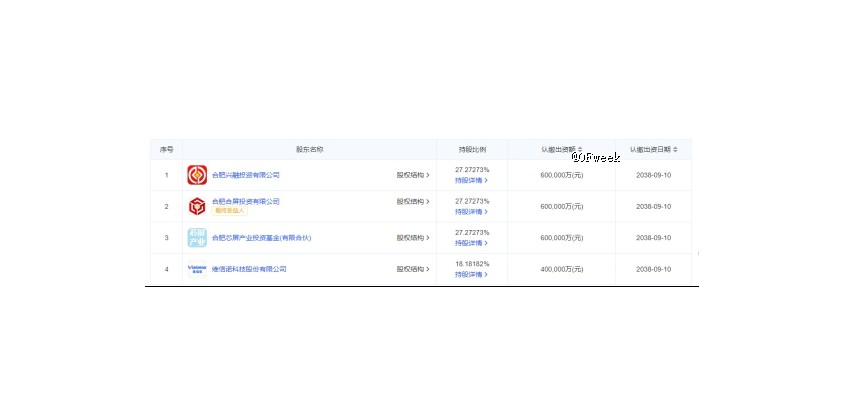Click the yellow tag under 合肥合屏投资有限公司
Viewport: 845px width, 420px height.
pyautogui.click(x=230, y=211)
